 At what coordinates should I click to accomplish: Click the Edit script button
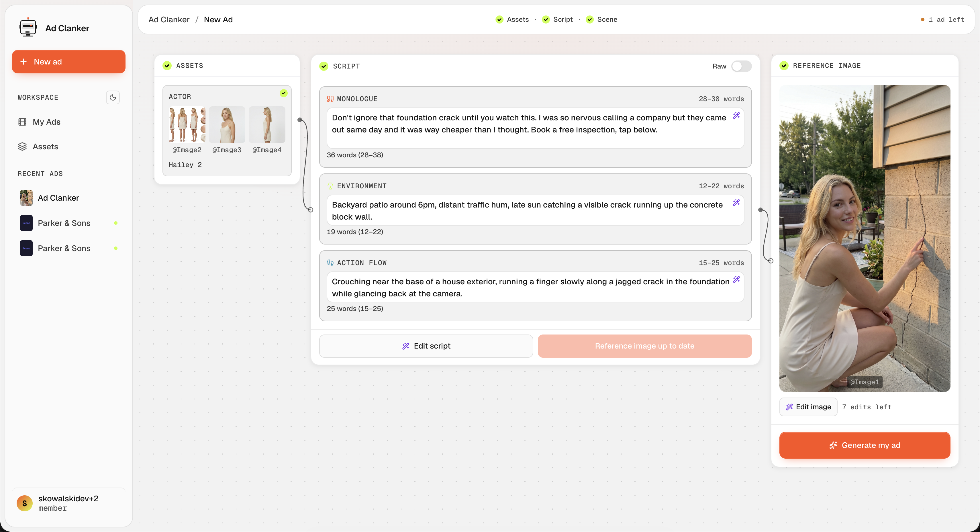pos(426,346)
